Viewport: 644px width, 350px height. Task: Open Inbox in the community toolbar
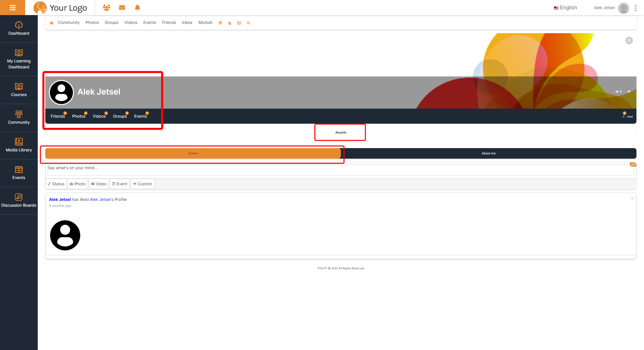pos(187,23)
